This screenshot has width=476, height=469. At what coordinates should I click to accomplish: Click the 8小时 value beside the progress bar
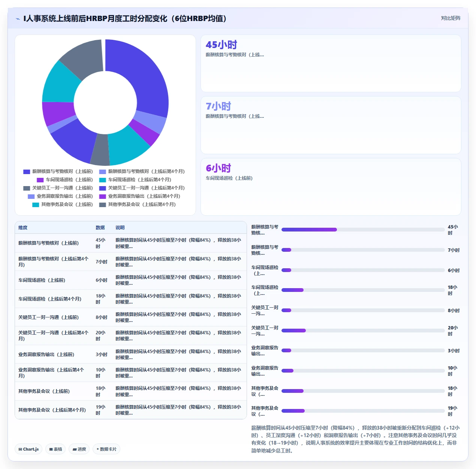pyautogui.click(x=454, y=311)
